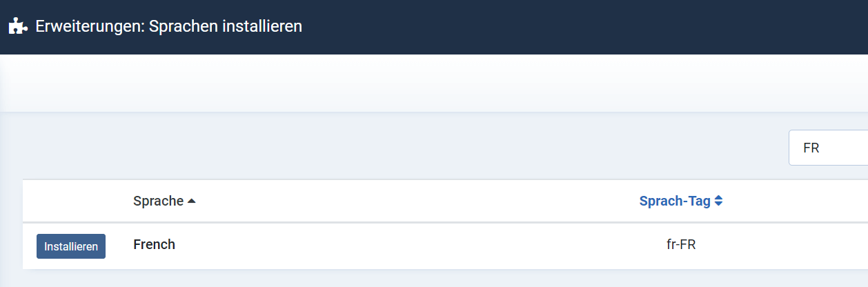
Task: Click the empty white toolbar strip
Action: [x=434, y=83]
